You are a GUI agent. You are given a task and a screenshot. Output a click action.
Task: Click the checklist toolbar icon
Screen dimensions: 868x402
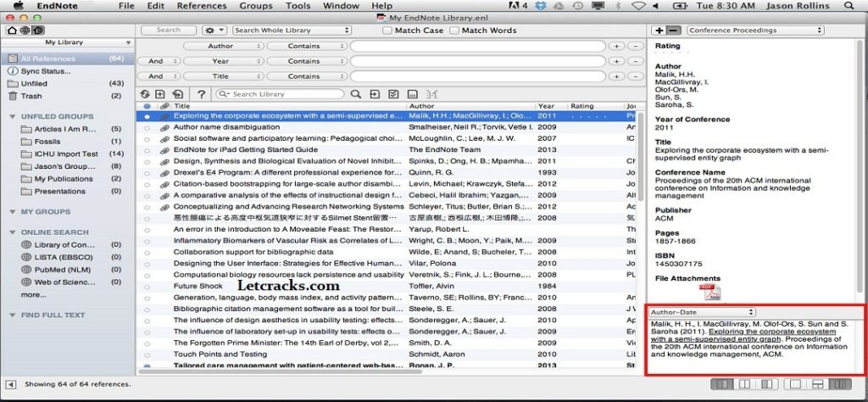click(x=393, y=94)
